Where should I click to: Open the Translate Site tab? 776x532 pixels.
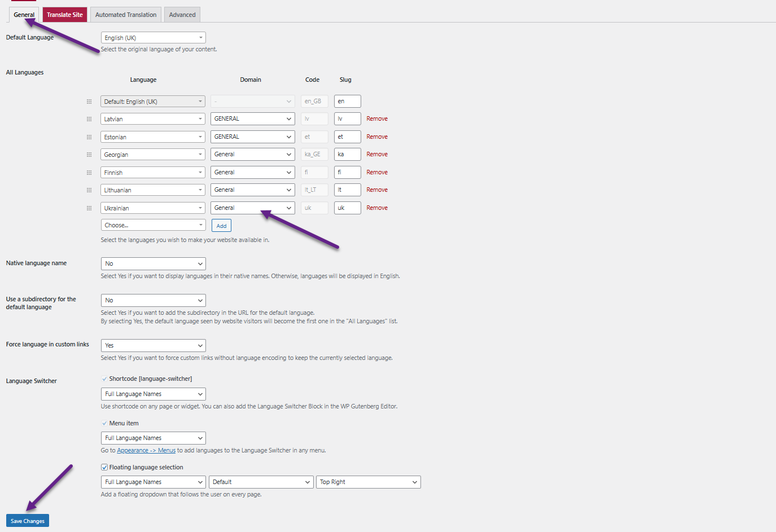pyautogui.click(x=65, y=15)
